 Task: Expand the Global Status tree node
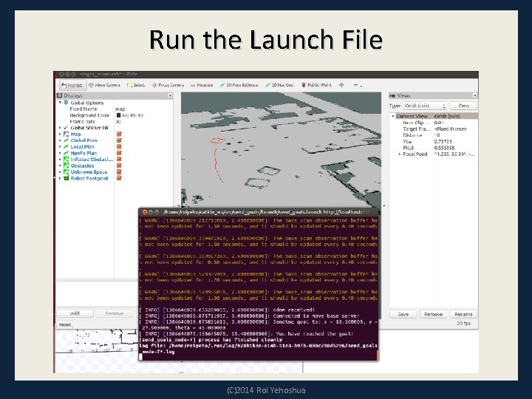point(60,128)
